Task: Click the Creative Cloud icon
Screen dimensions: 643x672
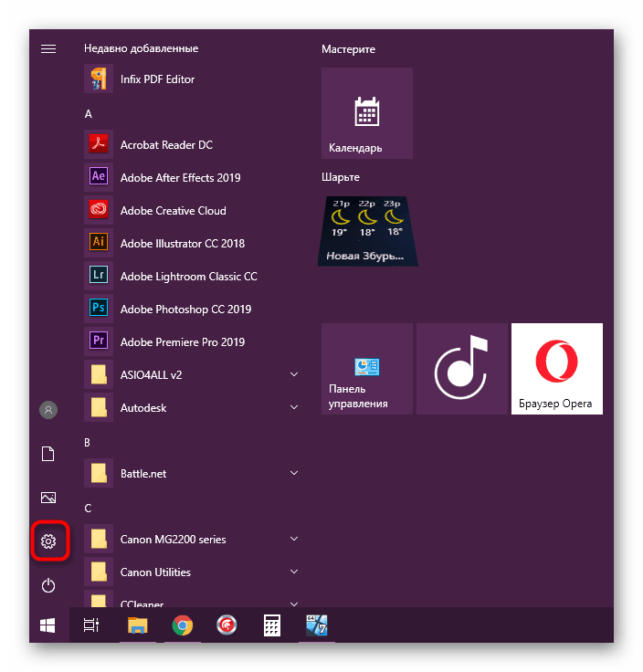Action: point(99,210)
